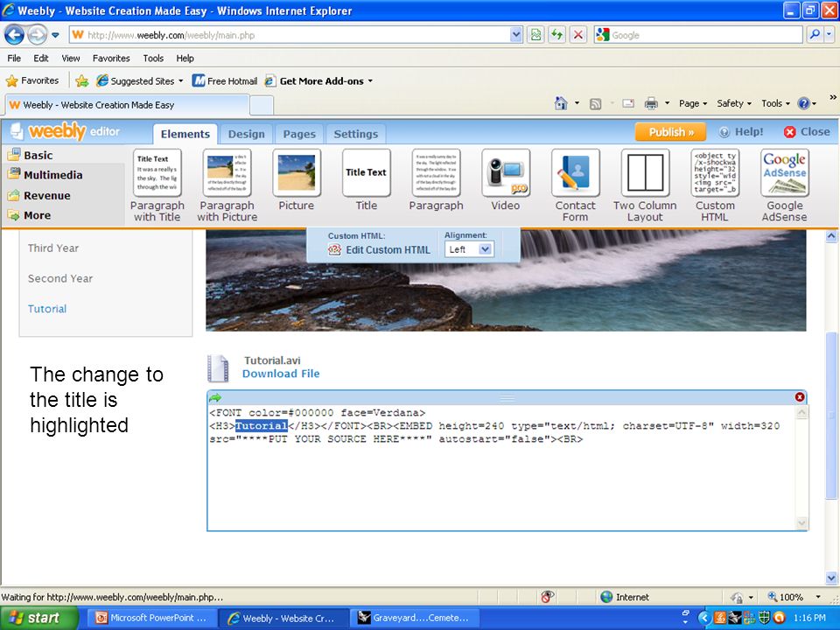The width and height of the screenshot is (840, 630).
Task: Switch to the Settings tab
Action: point(356,134)
